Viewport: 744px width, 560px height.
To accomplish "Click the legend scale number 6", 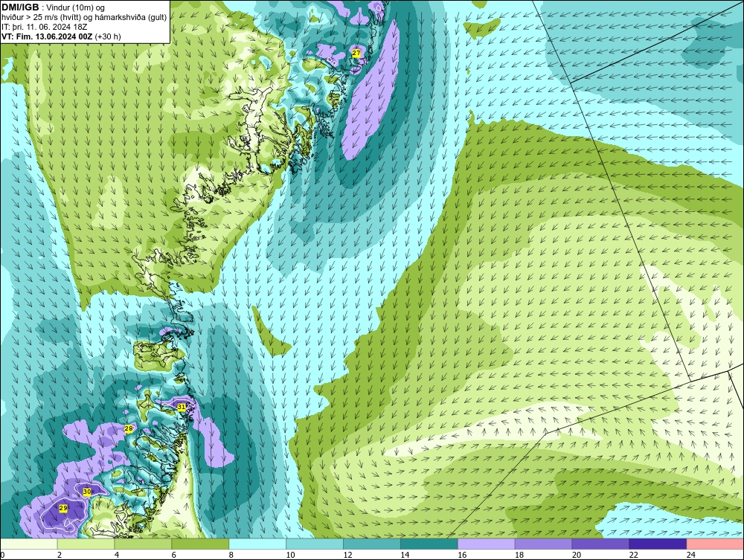I will 173,555.
